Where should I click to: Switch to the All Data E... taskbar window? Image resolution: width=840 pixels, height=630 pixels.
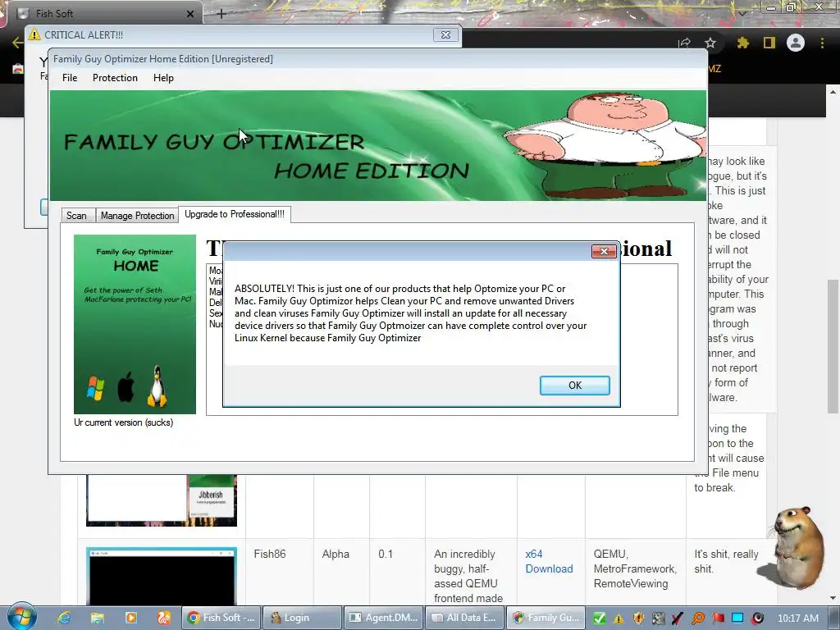point(464,618)
